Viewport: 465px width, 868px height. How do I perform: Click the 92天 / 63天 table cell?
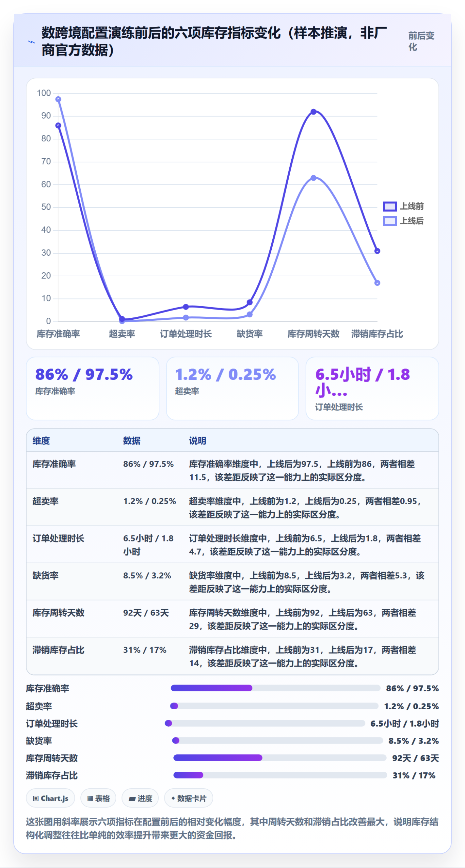146,613
